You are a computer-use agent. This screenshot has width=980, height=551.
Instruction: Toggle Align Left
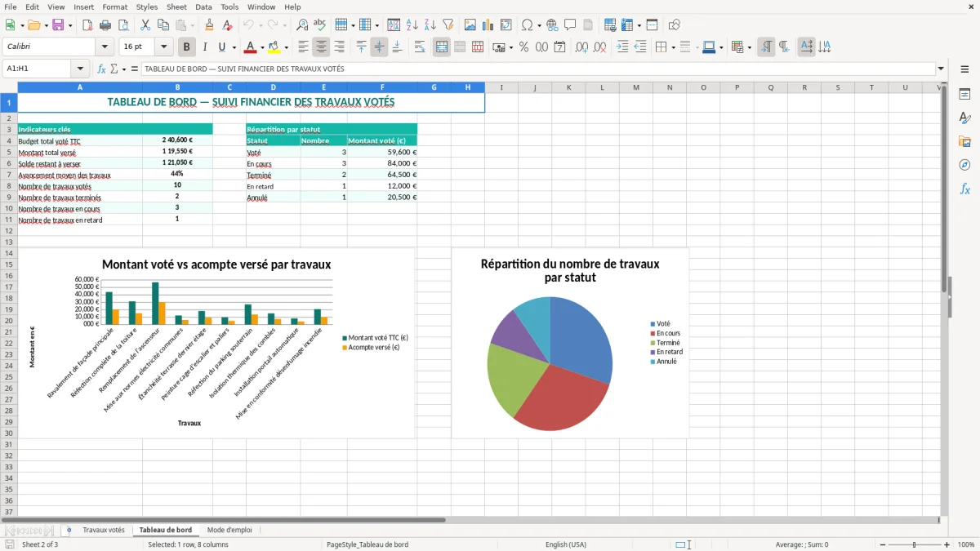[303, 47]
